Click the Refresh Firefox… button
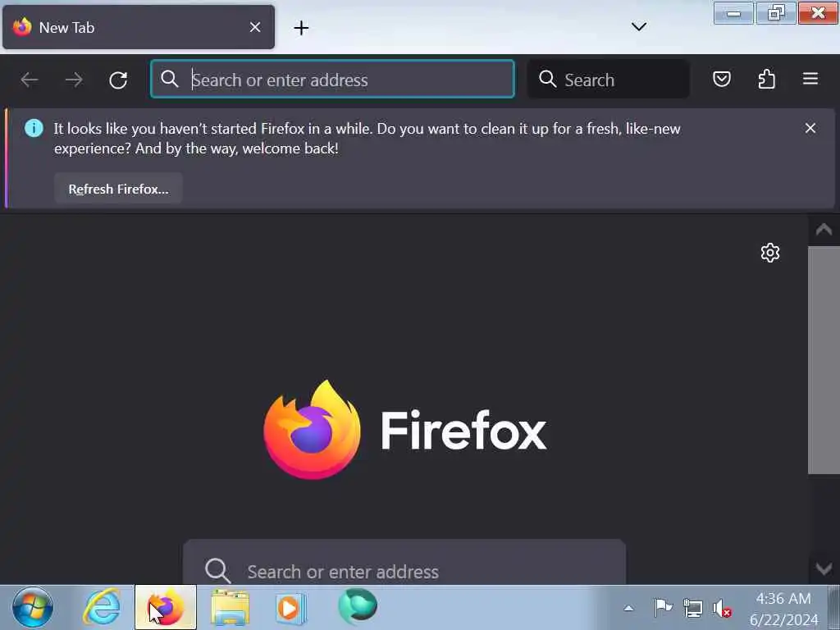Viewport: 840px width, 630px height. pyautogui.click(x=118, y=189)
